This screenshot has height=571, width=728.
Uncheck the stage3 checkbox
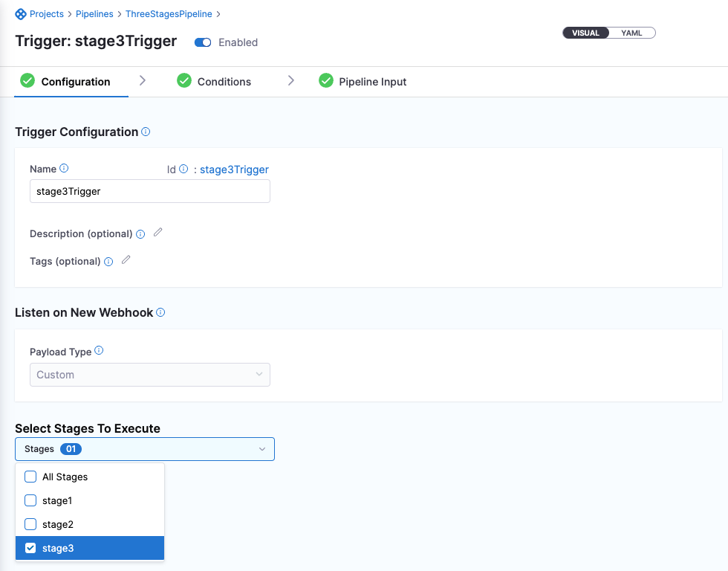tap(30, 548)
